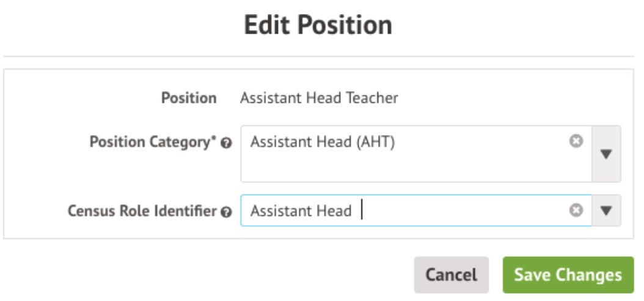This screenshot has width=644, height=301.
Task: Click the Assistant Head Teacher position value
Action: (x=319, y=98)
